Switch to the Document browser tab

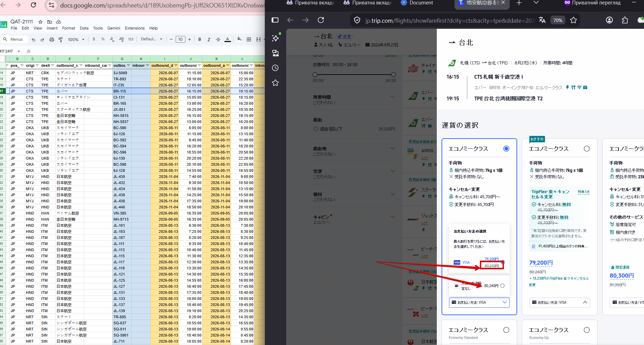click(417, 3)
